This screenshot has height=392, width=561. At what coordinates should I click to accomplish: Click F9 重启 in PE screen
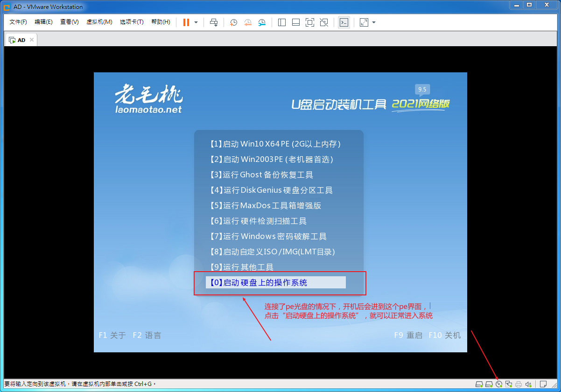tap(408, 335)
